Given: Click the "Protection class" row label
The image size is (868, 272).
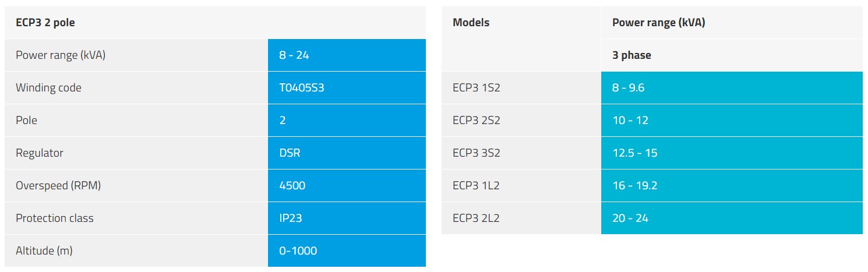Looking at the screenshot, I should pos(55,218).
